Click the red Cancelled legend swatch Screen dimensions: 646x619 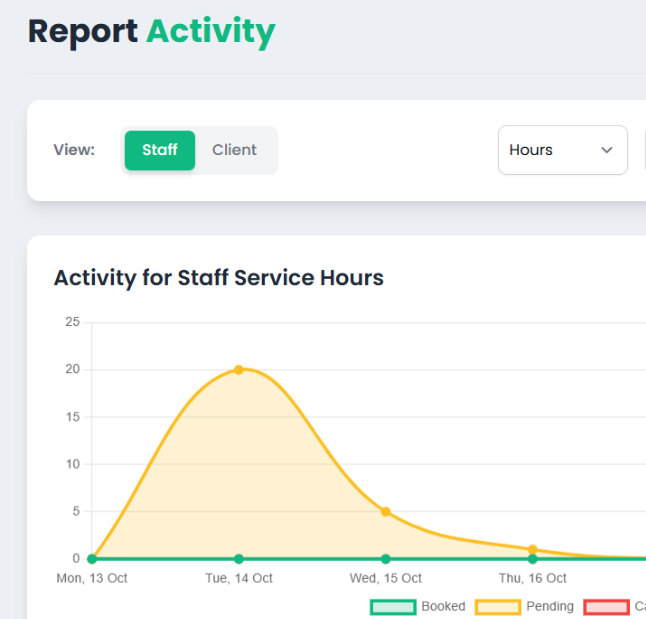tap(606, 607)
